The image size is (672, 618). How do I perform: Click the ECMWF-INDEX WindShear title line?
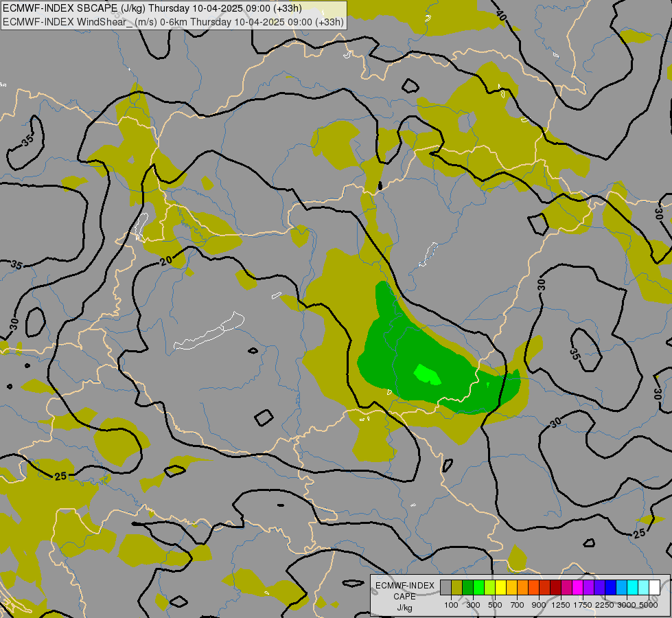click(x=173, y=22)
